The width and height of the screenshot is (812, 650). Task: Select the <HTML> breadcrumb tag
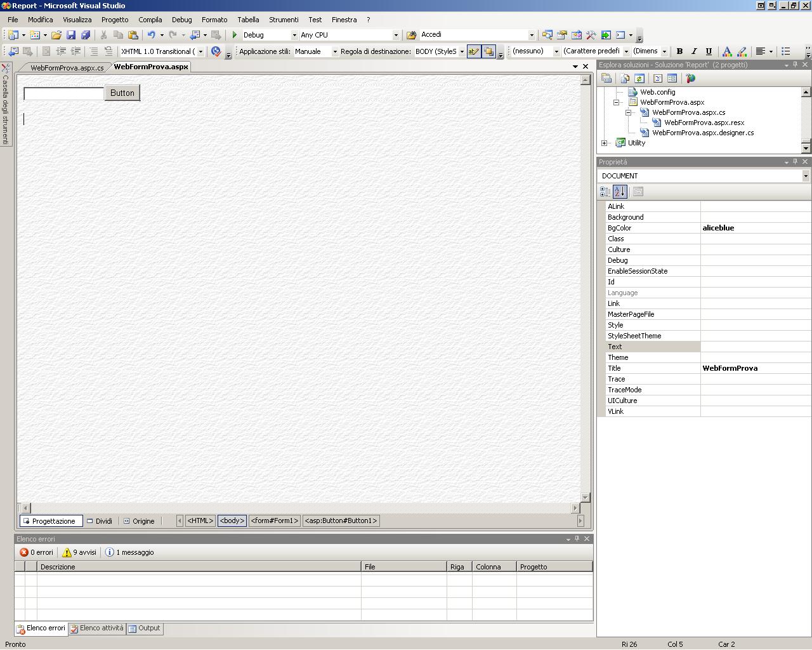pyautogui.click(x=200, y=521)
